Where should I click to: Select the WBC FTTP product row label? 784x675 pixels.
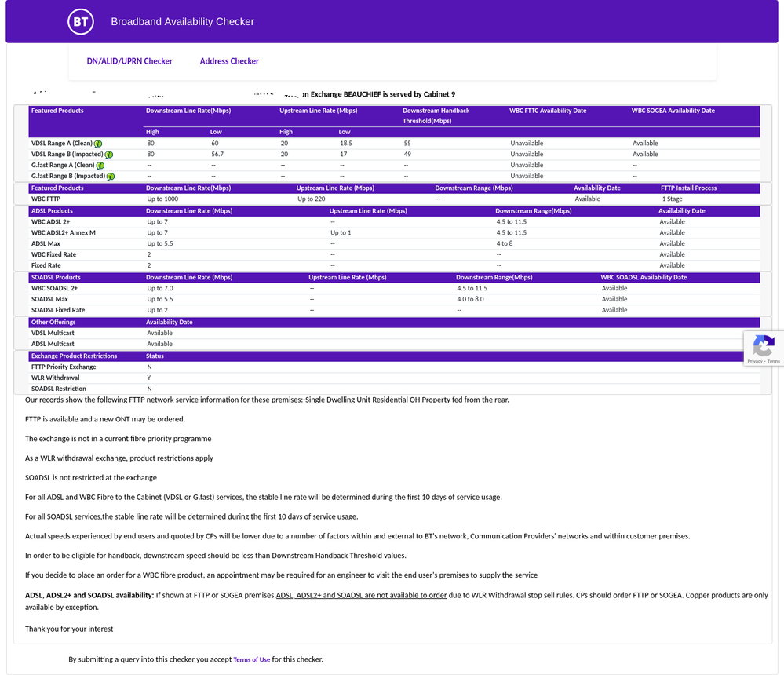[47, 199]
